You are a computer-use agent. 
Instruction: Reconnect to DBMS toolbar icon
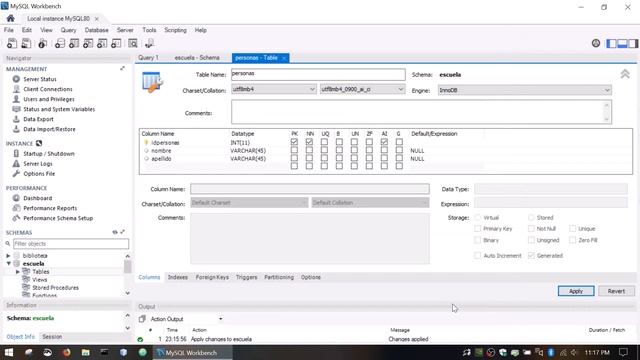coord(149,43)
